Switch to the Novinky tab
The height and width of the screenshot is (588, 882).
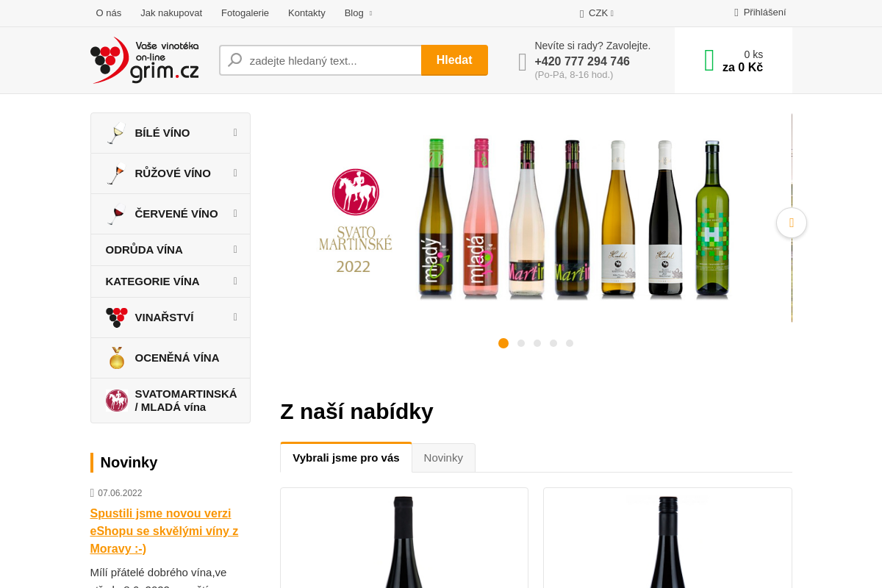(443, 457)
